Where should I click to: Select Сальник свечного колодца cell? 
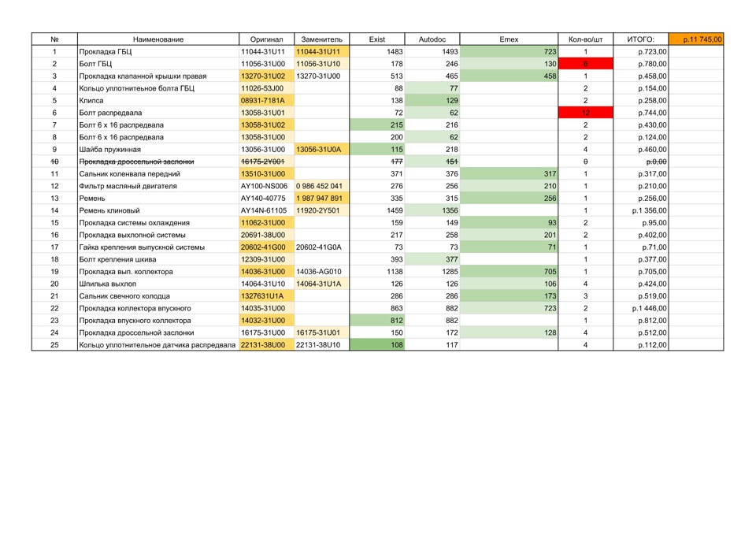point(158,296)
